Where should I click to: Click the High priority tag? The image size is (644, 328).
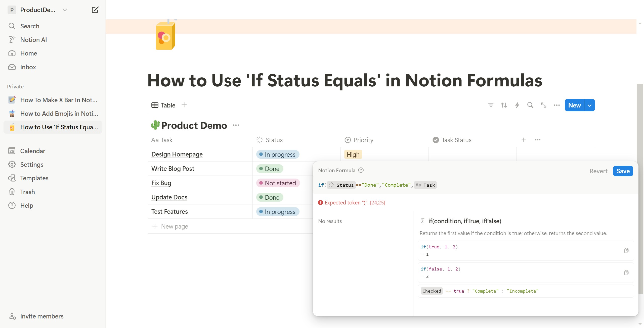353,154
